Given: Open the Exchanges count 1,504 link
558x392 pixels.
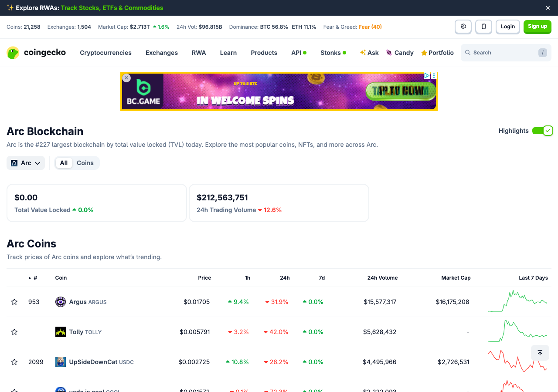Looking at the screenshot, I should (x=84, y=27).
